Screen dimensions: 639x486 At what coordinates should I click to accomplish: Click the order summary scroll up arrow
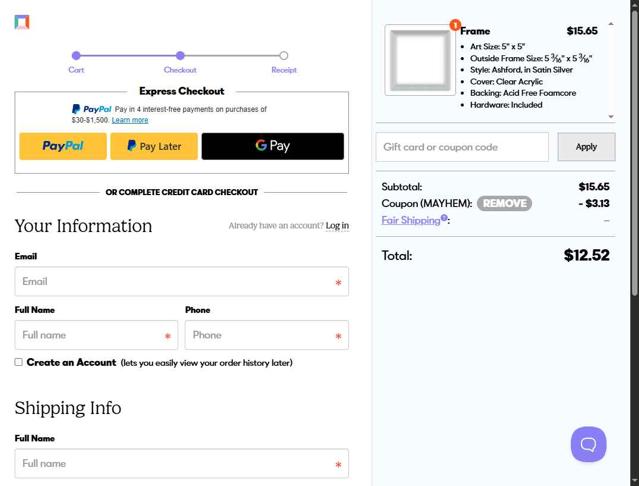click(x=610, y=24)
